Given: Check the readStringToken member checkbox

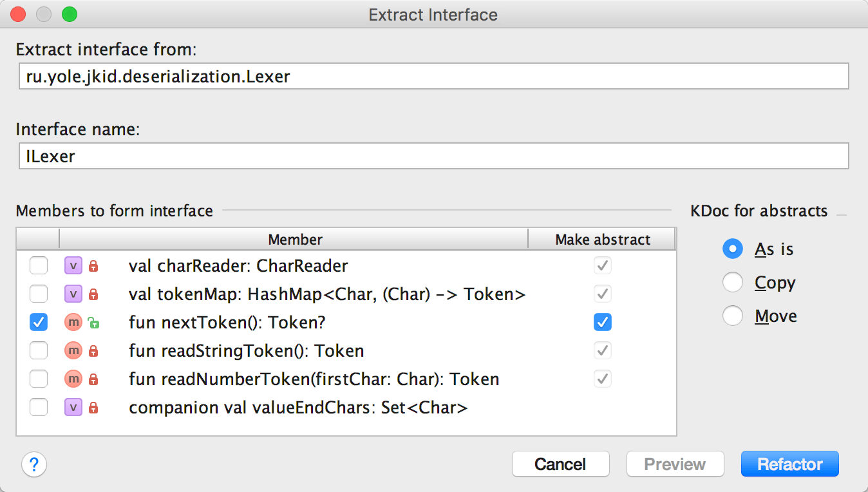Looking at the screenshot, I should tap(39, 350).
